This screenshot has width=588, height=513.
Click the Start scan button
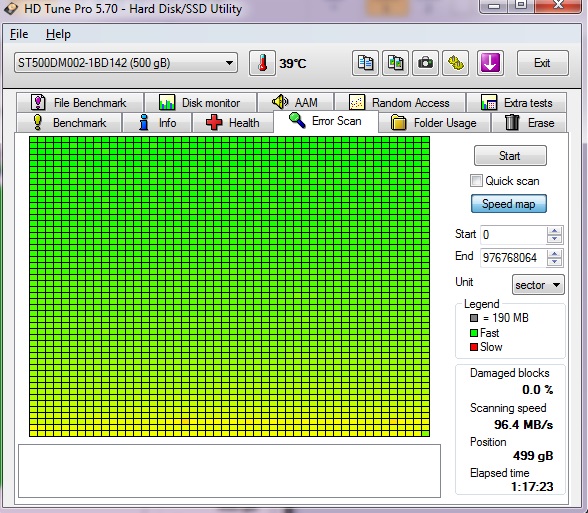(x=510, y=156)
